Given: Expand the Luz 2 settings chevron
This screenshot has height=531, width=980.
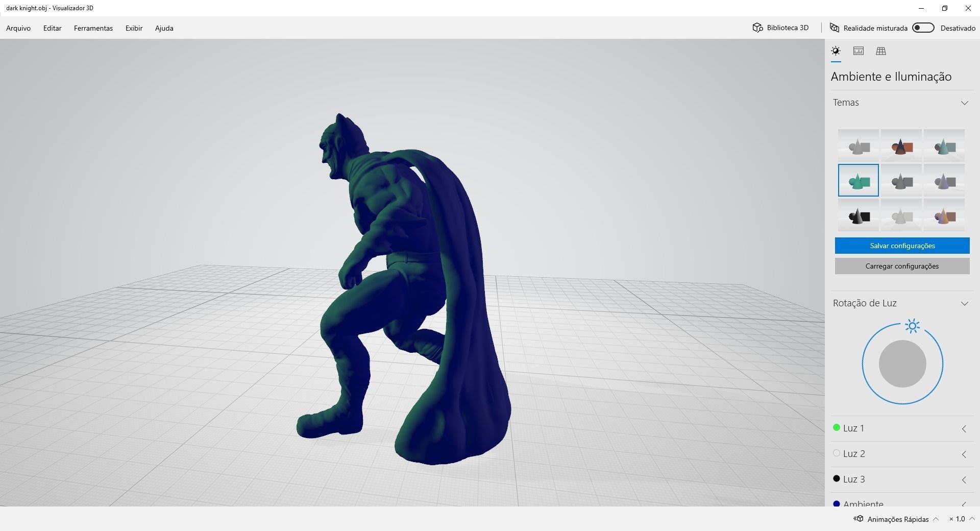Looking at the screenshot, I should pyautogui.click(x=964, y=454).
